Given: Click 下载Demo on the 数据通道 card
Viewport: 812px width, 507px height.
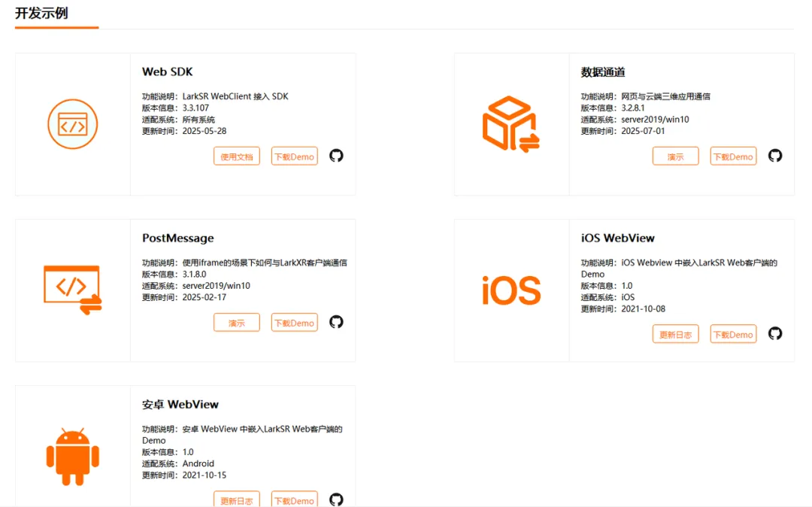Looking at the screenshot, I should click(733, 156).
